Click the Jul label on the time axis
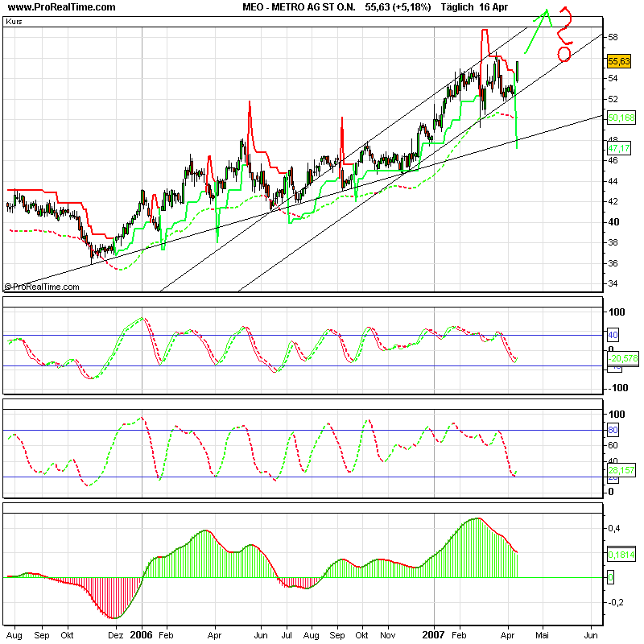Viewport: 644px width, 644px height. [x=287, y=635]
